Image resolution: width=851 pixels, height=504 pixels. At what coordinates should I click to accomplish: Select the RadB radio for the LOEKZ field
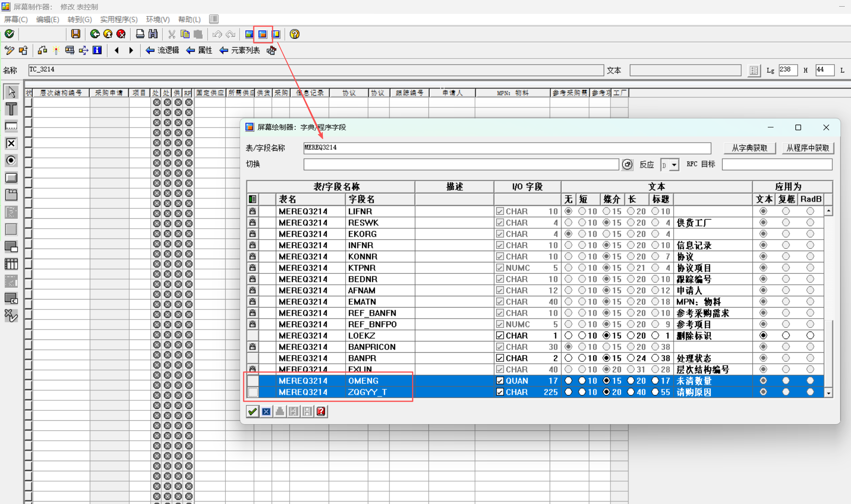[x=811, y=335]
